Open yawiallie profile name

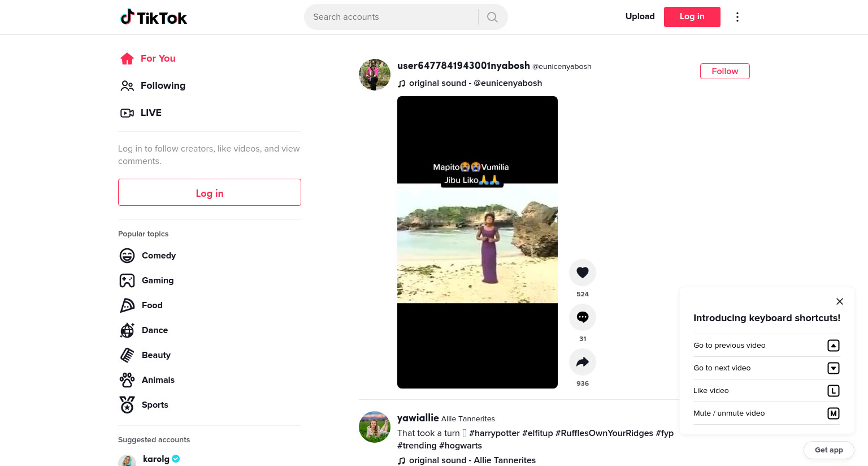(x=418, y=418)
